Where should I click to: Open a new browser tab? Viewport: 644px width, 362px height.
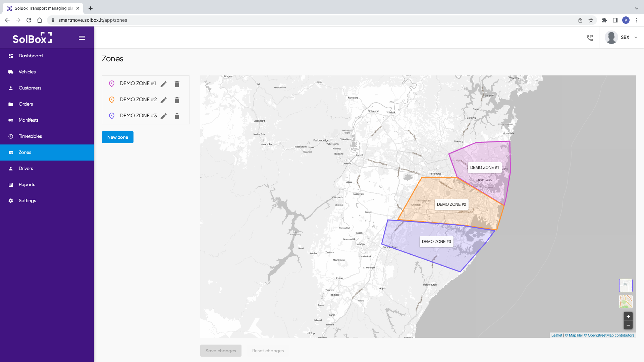pos(91,8)
